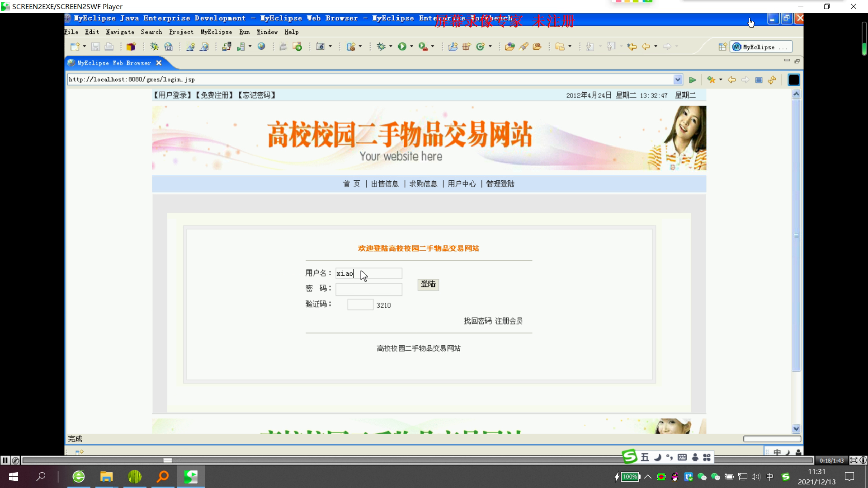Click the browser Stop square icon
This screenshot has width=868, height=488.
pyautogui.click(x=759, y=80)
